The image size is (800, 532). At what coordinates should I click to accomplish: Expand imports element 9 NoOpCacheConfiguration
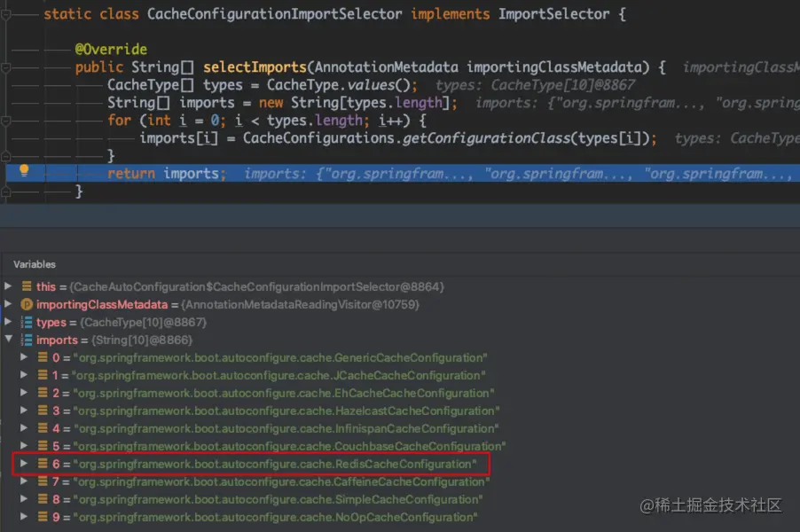(x=23, y=517)
